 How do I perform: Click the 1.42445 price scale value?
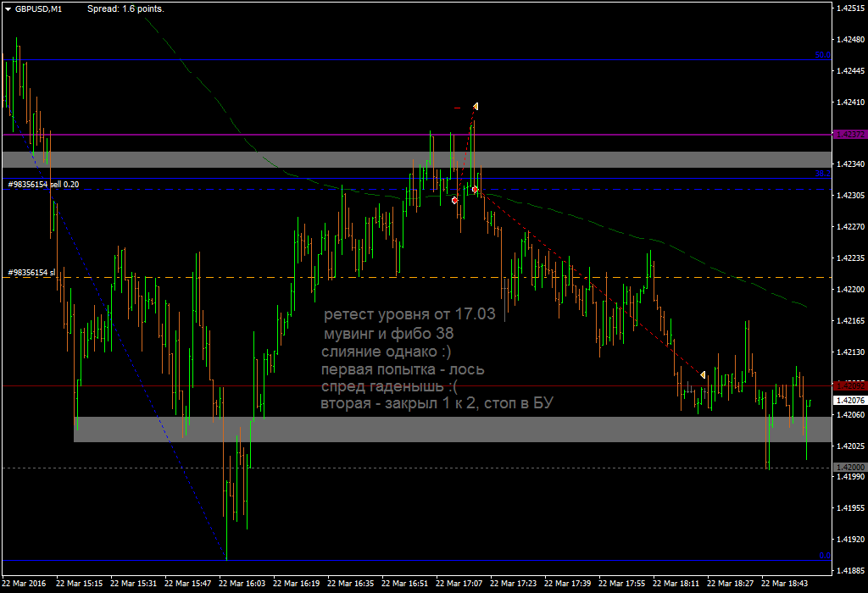pos(850,70)
